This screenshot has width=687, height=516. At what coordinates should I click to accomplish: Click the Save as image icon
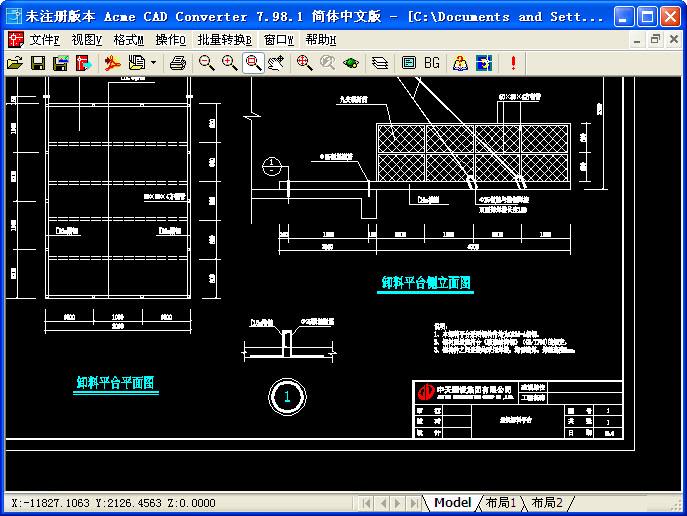point(60,63)
